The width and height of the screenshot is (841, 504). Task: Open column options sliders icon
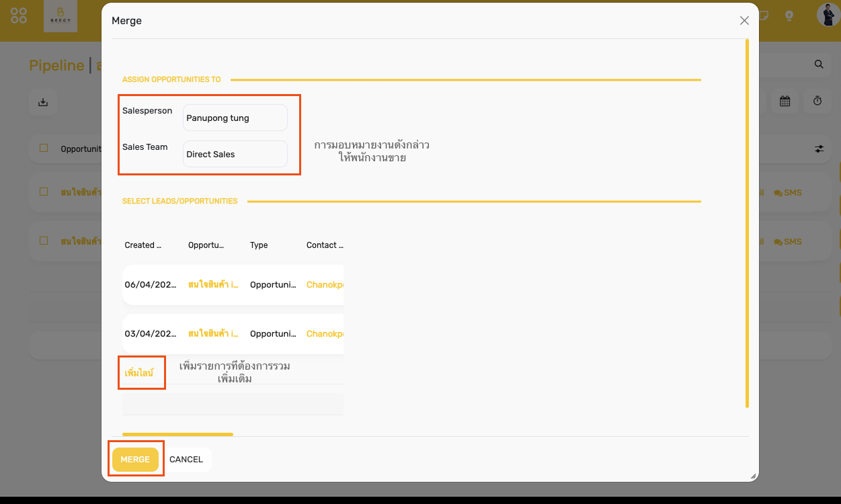pyautogui.click(x=819, y=149)
